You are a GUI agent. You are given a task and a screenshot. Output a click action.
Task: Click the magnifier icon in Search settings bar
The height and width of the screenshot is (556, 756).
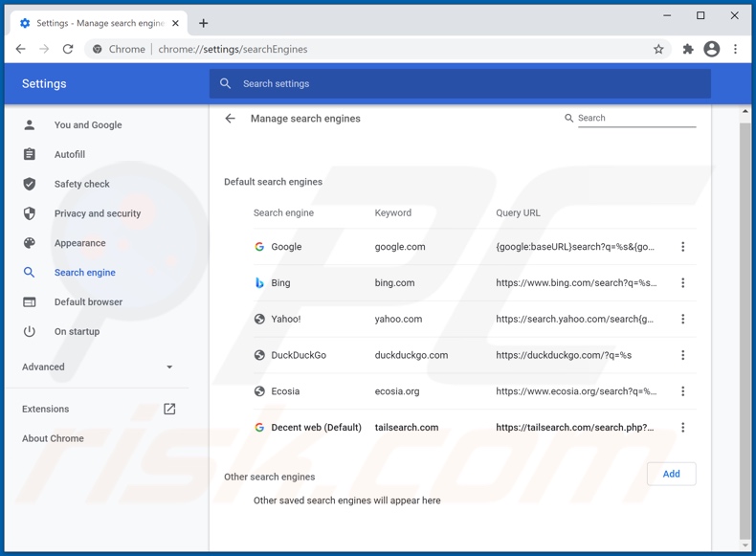click(x=225, y=83)
